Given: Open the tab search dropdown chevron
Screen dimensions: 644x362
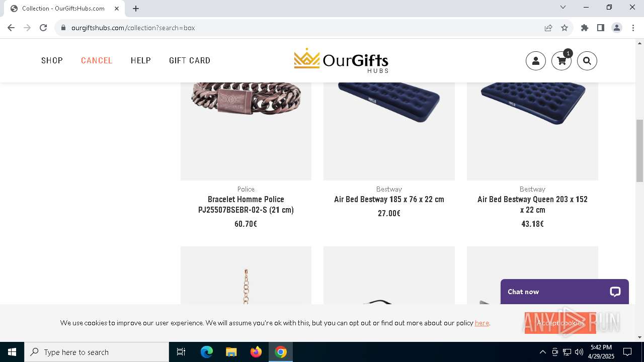Looking at the screenshot, I should (563, 8).
